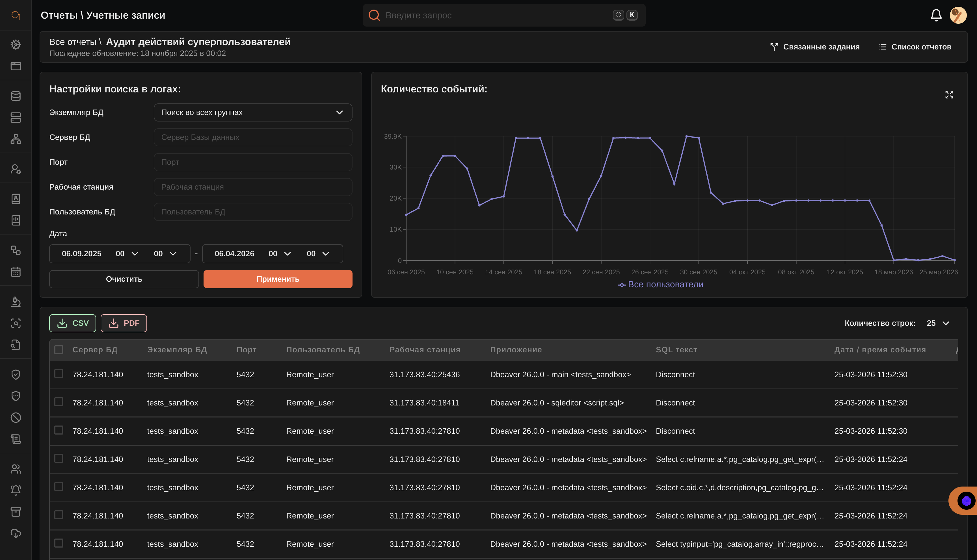Check the first row checkbox with port 25436
The height and width of the screenshot is (560, 977).
click(59, 374)
